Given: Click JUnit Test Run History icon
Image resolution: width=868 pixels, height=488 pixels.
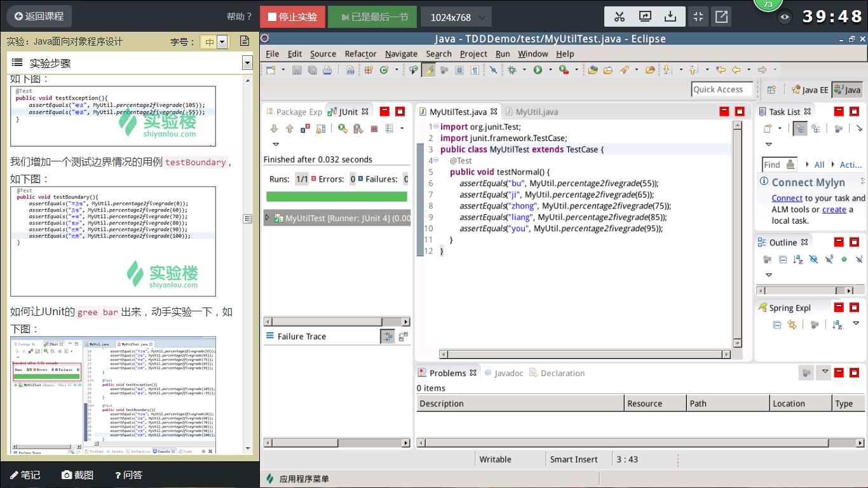Looking at the screenshot, I should pyautogui.click(x=389, y=128).
